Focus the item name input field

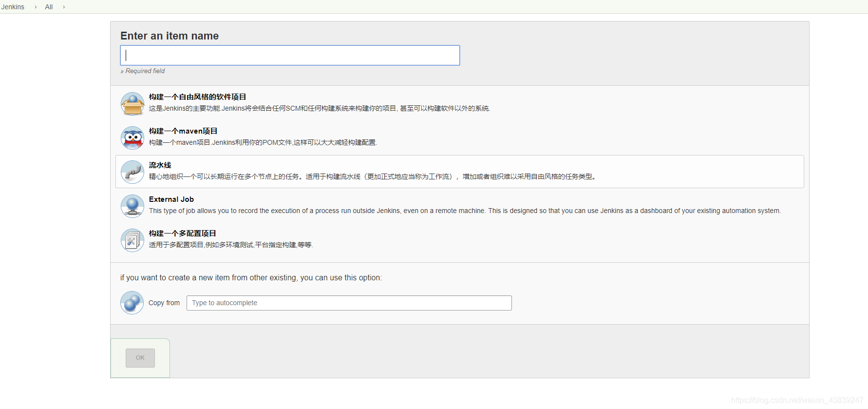[x=290, y=55]
